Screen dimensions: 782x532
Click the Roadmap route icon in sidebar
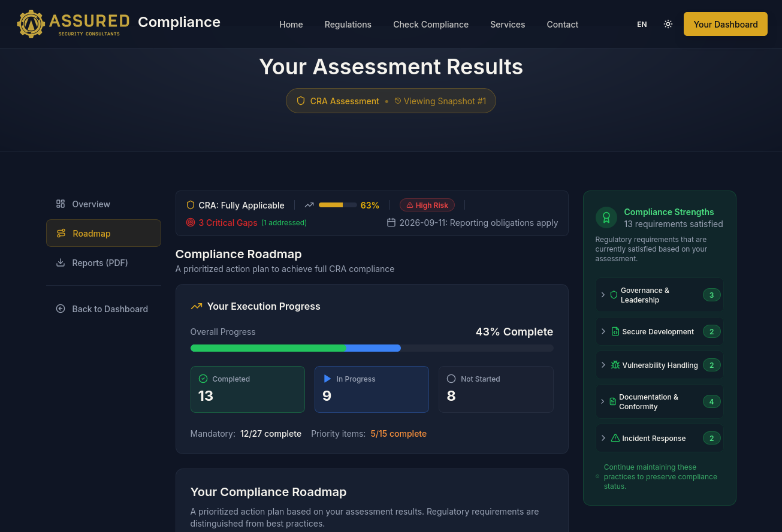click(x=61, y=233)
